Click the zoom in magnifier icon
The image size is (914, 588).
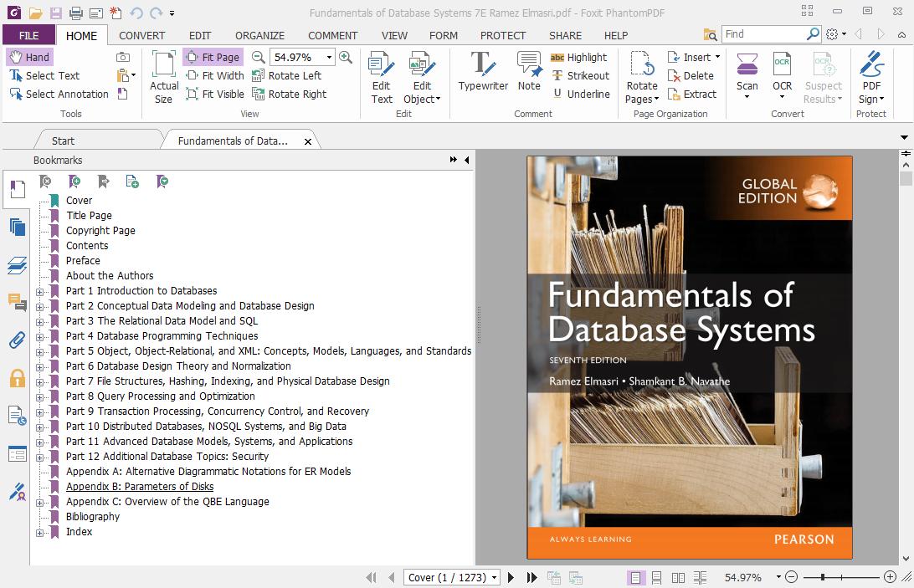[346, 57]
